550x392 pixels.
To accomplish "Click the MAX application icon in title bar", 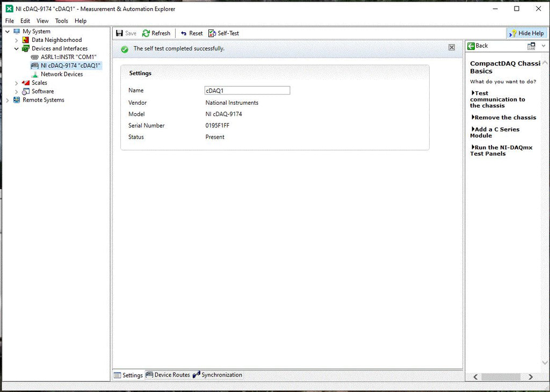I will [10, 9].
